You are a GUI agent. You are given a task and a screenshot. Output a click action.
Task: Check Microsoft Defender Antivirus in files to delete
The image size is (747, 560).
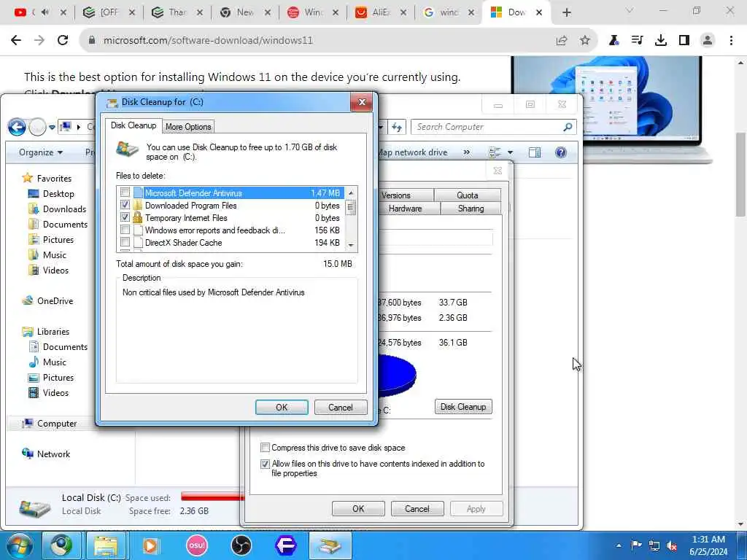coord(125,192)
